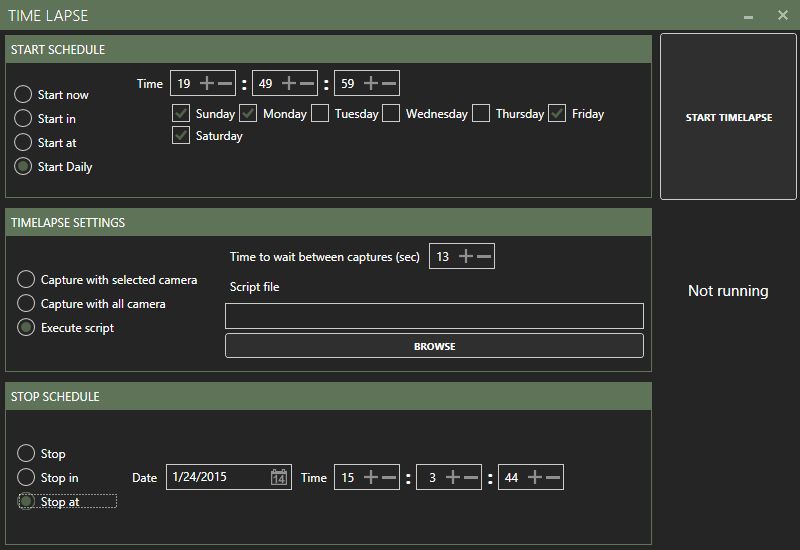Viewport: 800px width, 550px height.
Task: Click the START TIMELAPSE button
Action: click(x=728, y=117)
